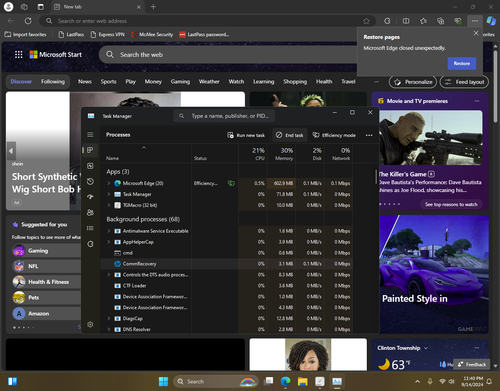Open Edge Collections toolbar icon
This screenshot has width=500, height=391.
(440, 21)
